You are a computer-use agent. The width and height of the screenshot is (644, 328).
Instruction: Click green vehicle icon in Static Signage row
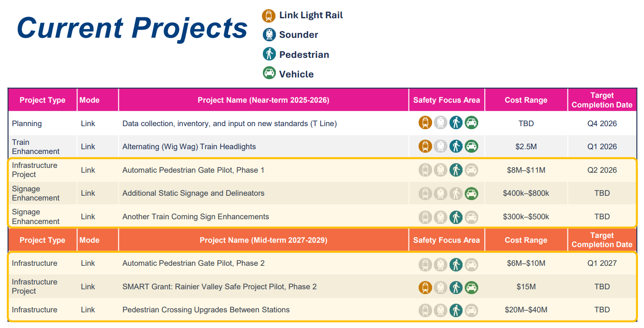tap(471, 193)
